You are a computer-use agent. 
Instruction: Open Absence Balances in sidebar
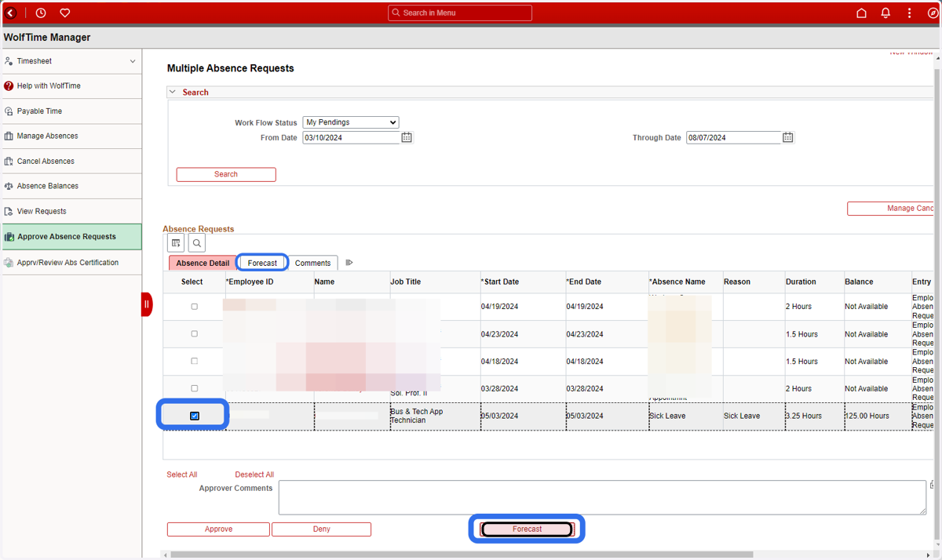click(x=71, y=187)
